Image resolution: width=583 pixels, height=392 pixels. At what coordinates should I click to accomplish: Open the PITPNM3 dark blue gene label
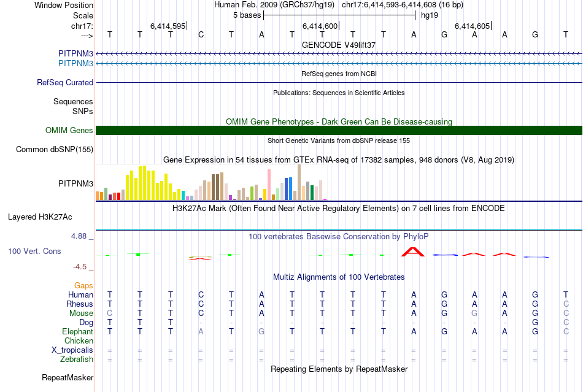coord(75,54)
